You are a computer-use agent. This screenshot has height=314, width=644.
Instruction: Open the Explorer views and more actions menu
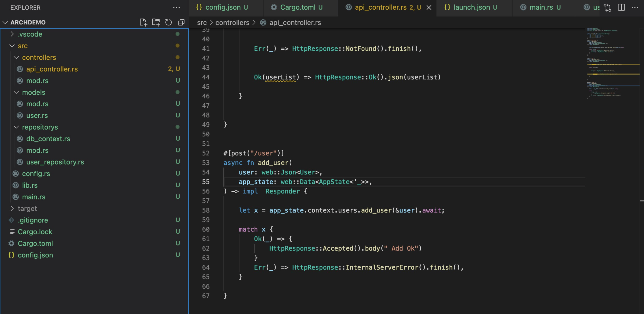point(177,8)
